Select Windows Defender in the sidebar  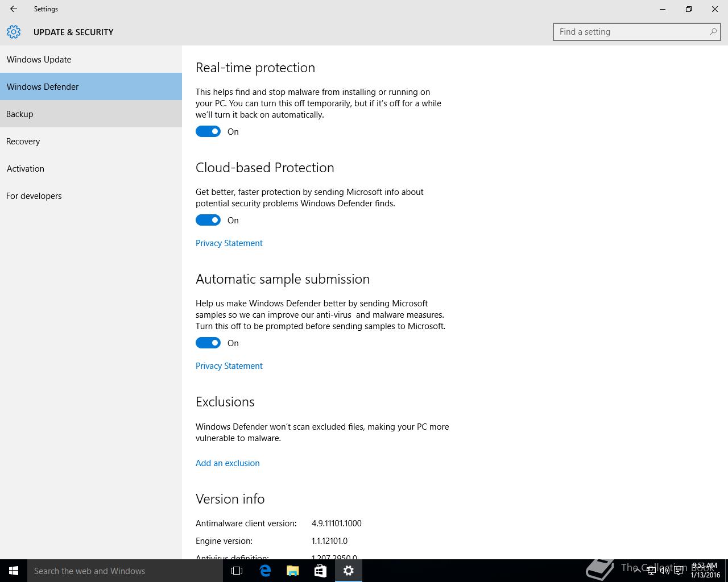click(91, 86)
